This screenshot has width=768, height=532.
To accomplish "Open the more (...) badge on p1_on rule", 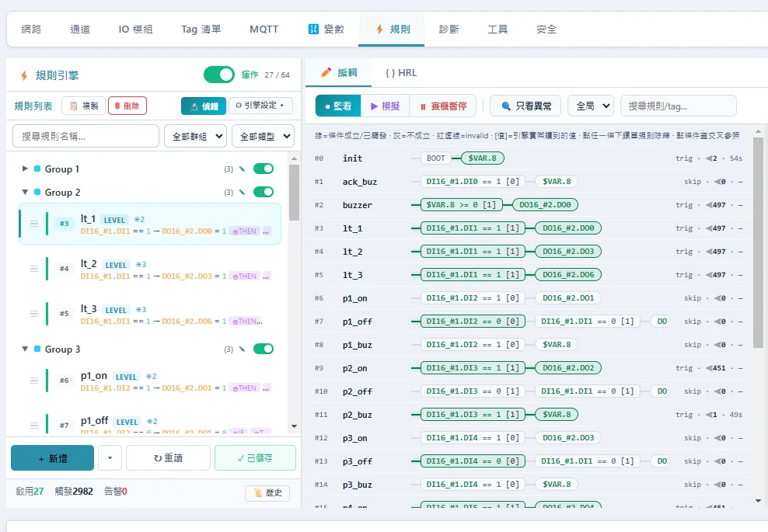I will pos(267,388).
